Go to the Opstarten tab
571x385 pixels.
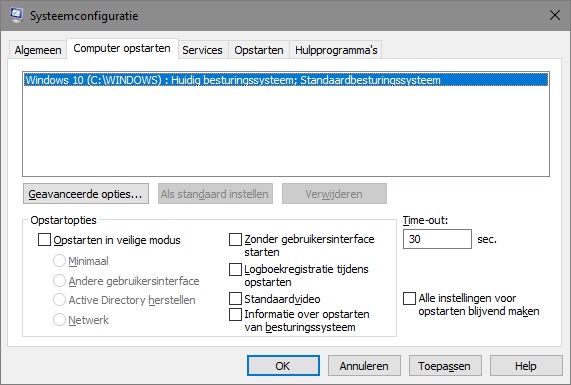coord(259,50)
